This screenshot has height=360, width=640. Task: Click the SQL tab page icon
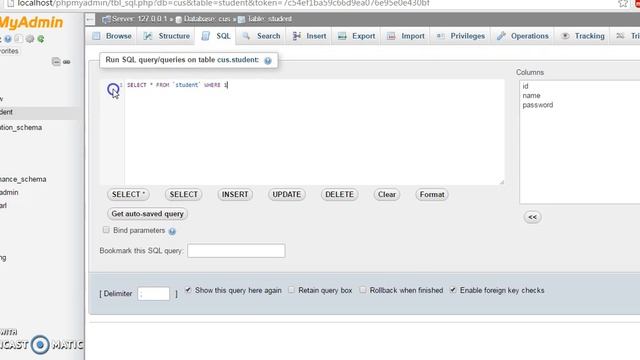pos(205,36)
